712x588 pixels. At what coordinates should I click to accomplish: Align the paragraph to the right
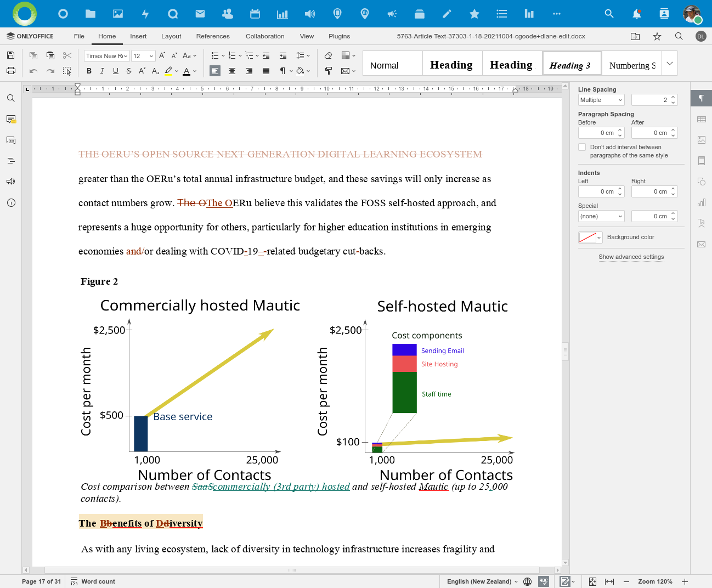tap(249, 71)
